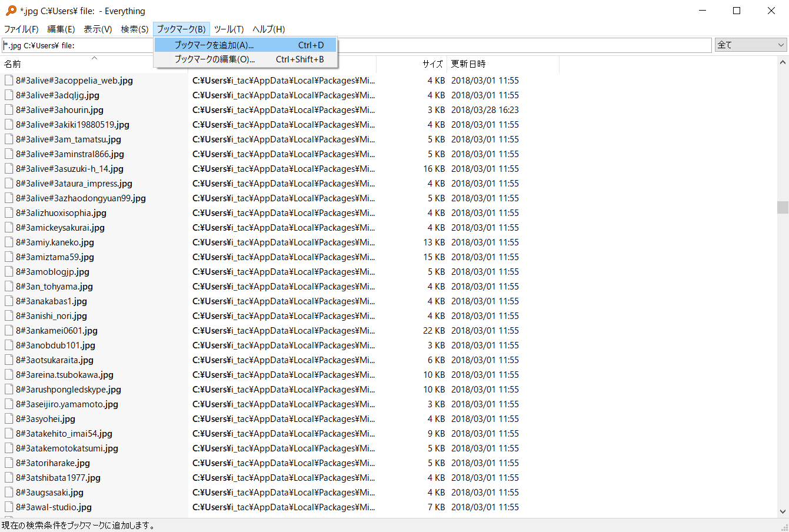Click file icon for 8#3alive#3aminstral866.jpg
Screen dimensions: 789x532
tap(9, 154)
